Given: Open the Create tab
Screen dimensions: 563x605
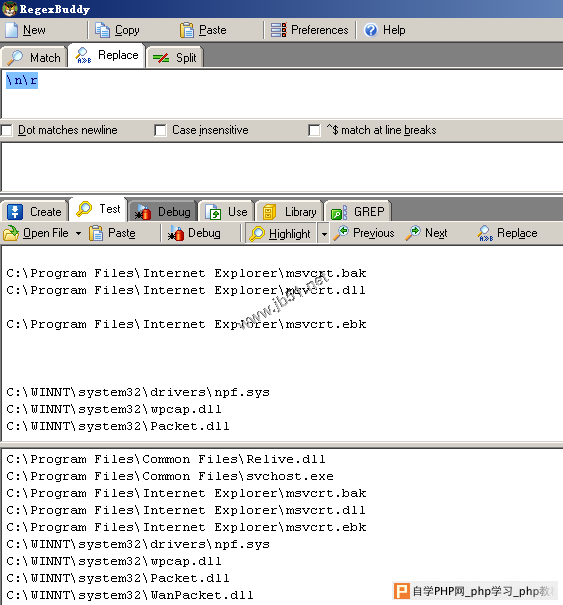Looking at the screenshot, I should 35,211.
